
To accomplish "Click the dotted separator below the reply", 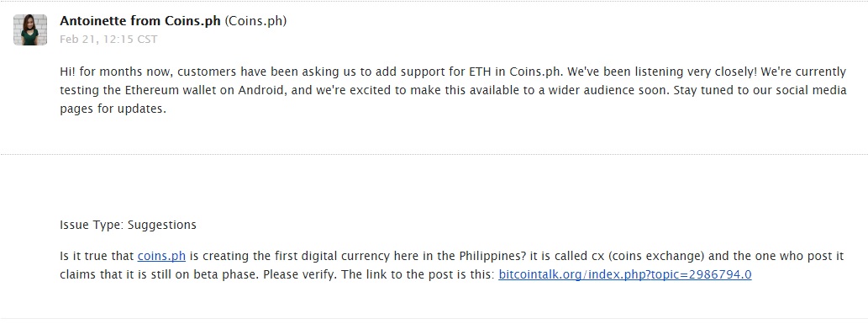I will point(434,154).
